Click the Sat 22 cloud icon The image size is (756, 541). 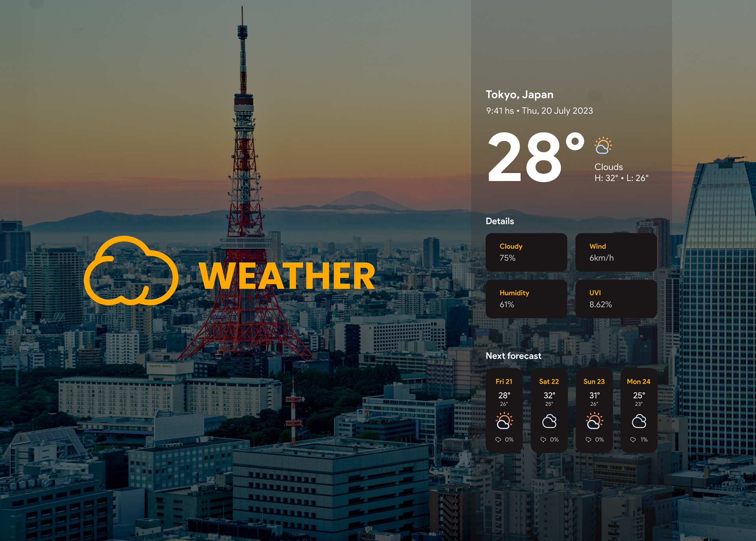[x=549, y=421]
